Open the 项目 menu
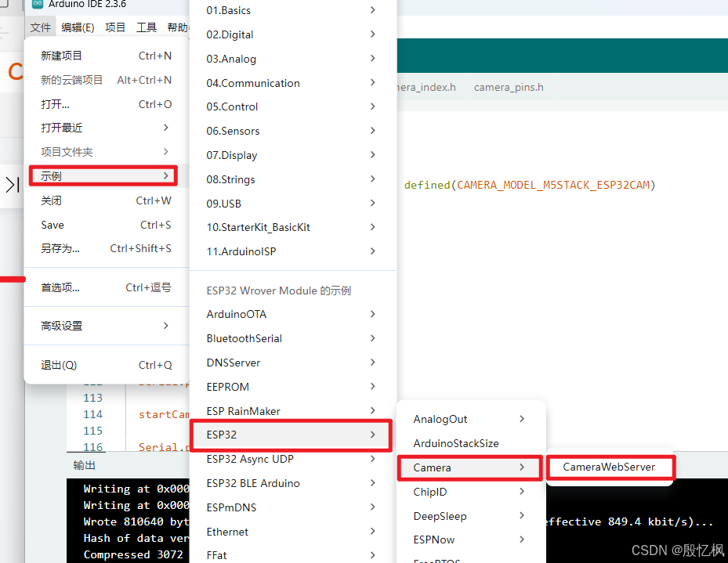 tap(115, 28)
